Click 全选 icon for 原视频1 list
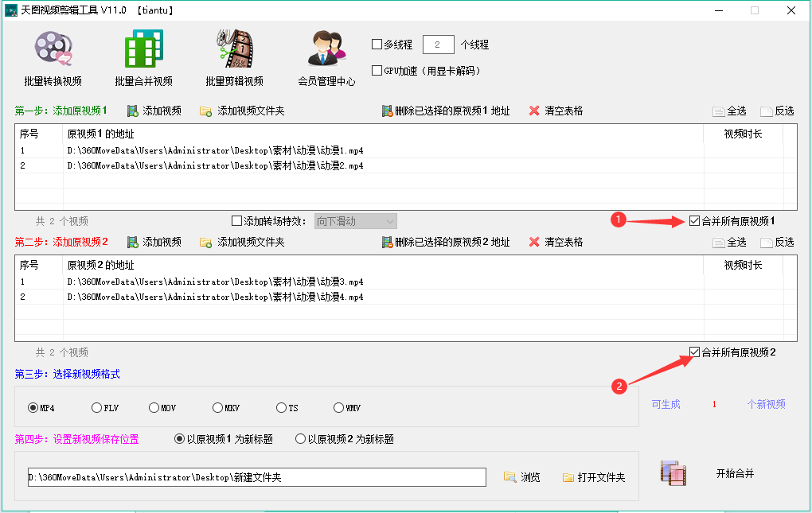The image size is (812, 513). pyautogui.click(x=718, y=111)
